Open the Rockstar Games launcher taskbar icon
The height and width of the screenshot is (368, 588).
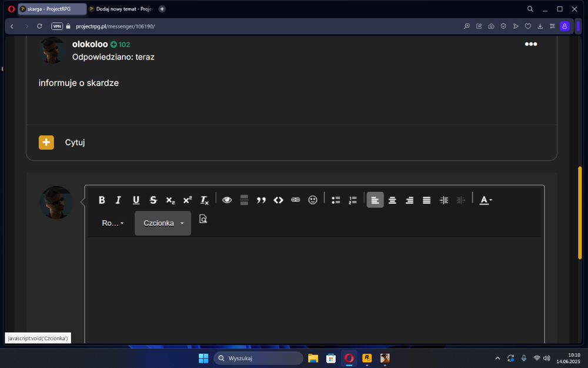tap(367, 358)
